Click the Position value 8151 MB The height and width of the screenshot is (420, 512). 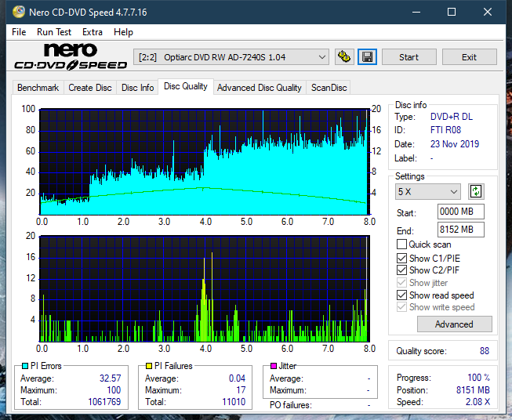pyautogui.click(x=473, y=389)
